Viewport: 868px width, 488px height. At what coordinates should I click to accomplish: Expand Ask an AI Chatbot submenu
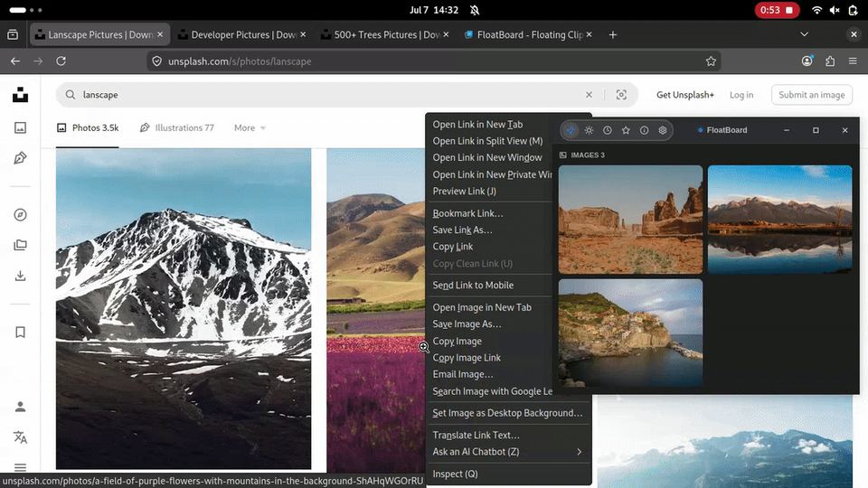pyautogui.click(x=508, y=452)
